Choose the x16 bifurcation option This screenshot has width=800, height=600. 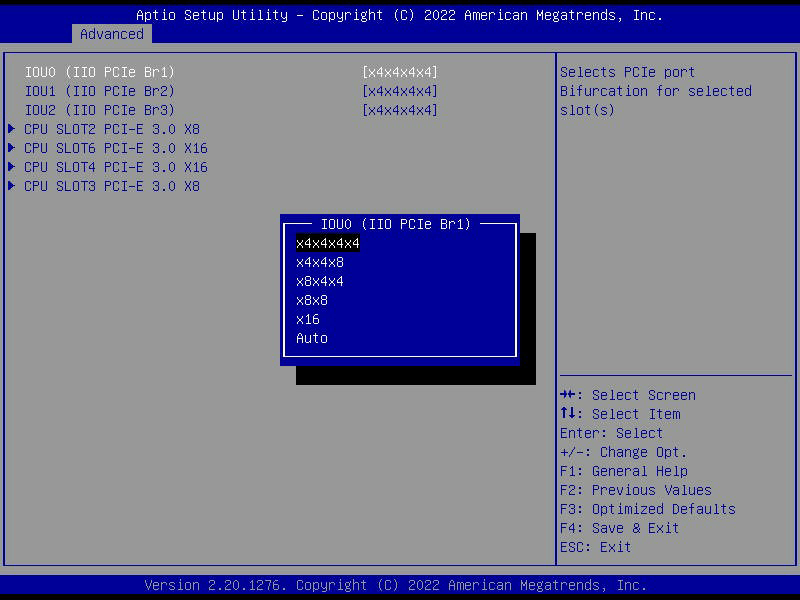(x=307, y=319)
